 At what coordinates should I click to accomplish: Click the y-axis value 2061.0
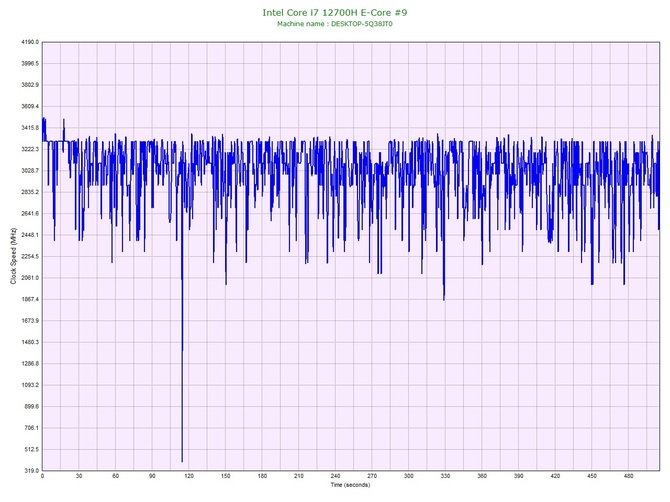(30, 278)
